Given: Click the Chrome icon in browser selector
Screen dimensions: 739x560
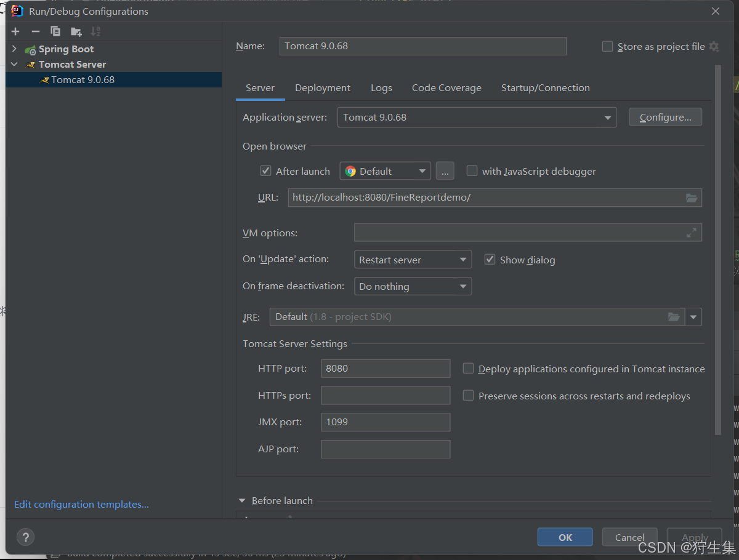Looking at the screenshot, I should pos(350,172).
